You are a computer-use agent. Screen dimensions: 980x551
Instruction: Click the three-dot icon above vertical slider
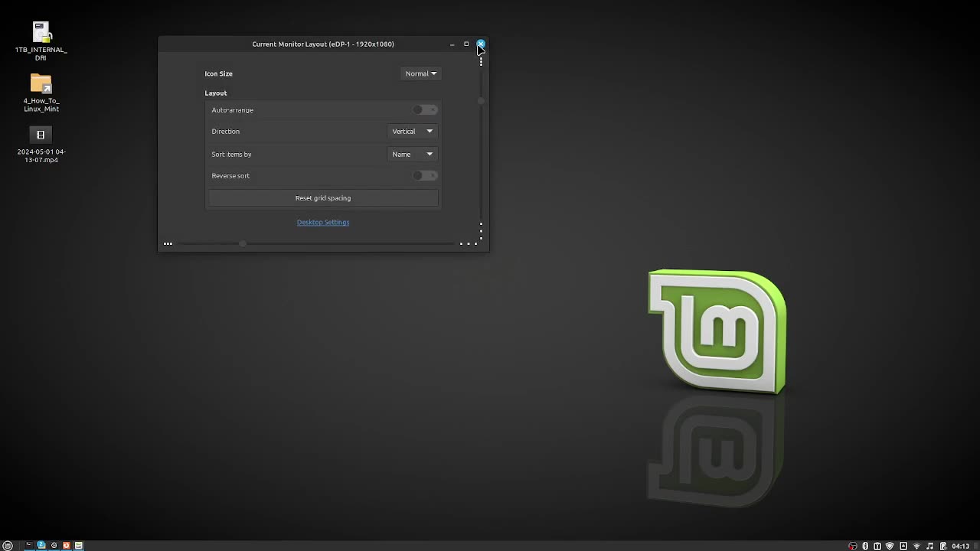click(x=481, y=61)
